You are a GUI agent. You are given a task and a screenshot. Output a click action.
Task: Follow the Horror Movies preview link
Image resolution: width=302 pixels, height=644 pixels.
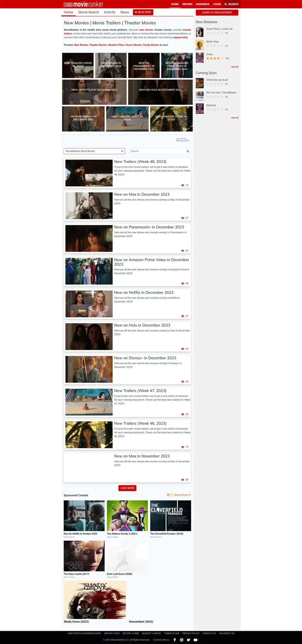point(133,45)
